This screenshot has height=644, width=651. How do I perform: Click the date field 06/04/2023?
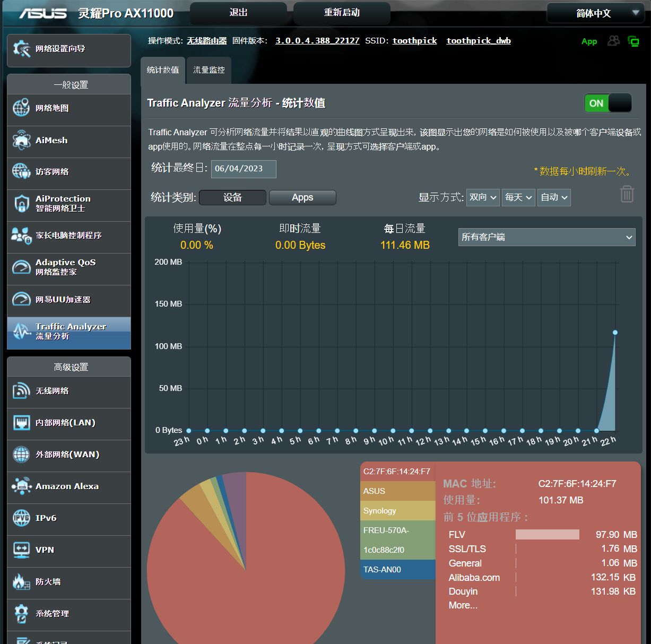click(x=244, y=169)
